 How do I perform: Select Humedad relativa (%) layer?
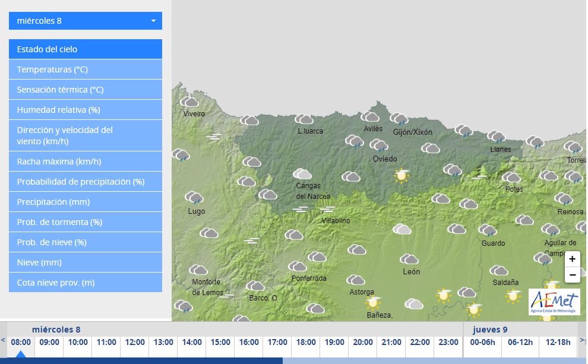click(86, 110)
